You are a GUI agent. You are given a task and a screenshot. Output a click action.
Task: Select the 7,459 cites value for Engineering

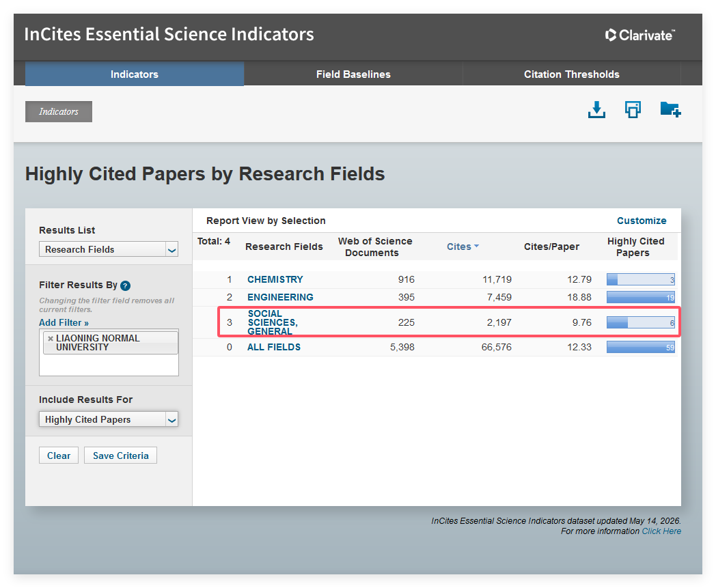pos(499,297)
